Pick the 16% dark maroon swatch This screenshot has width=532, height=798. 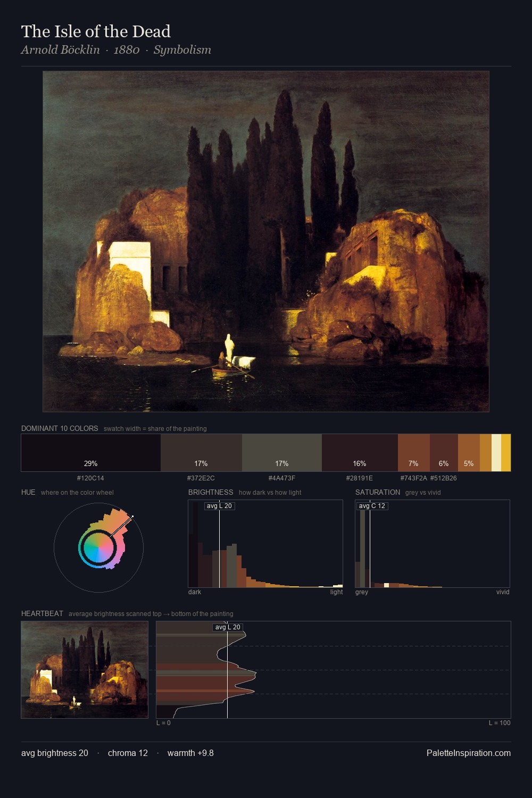click(x=360, y=453)
